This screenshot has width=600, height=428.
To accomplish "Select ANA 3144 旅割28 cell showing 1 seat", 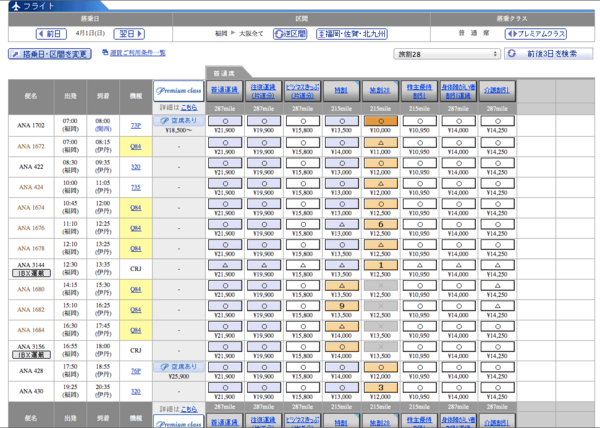I will click(380, 265).
